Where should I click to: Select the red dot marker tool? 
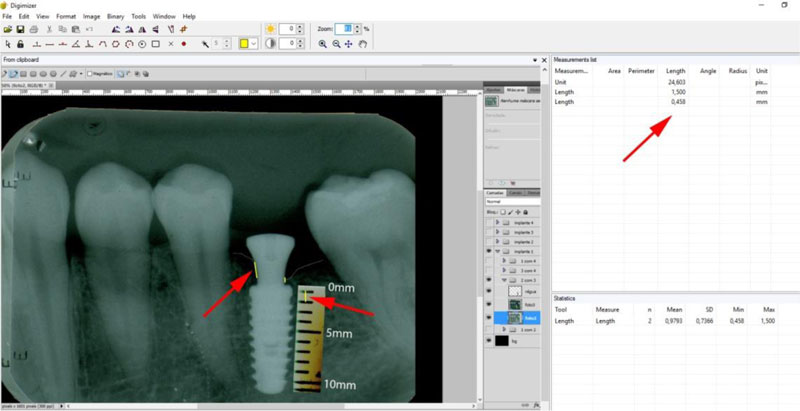point(184,44)
